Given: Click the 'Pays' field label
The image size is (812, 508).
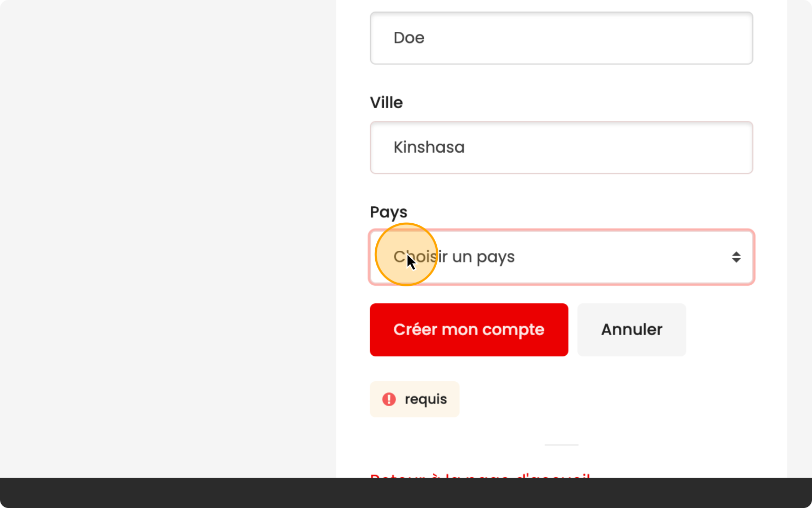Looking at the screenshot, I should 389,212.
